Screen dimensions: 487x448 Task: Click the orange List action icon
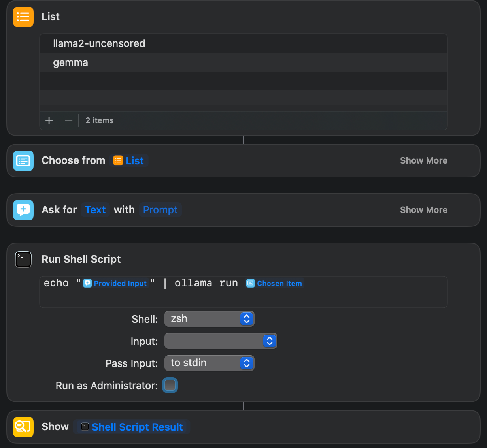23,17
